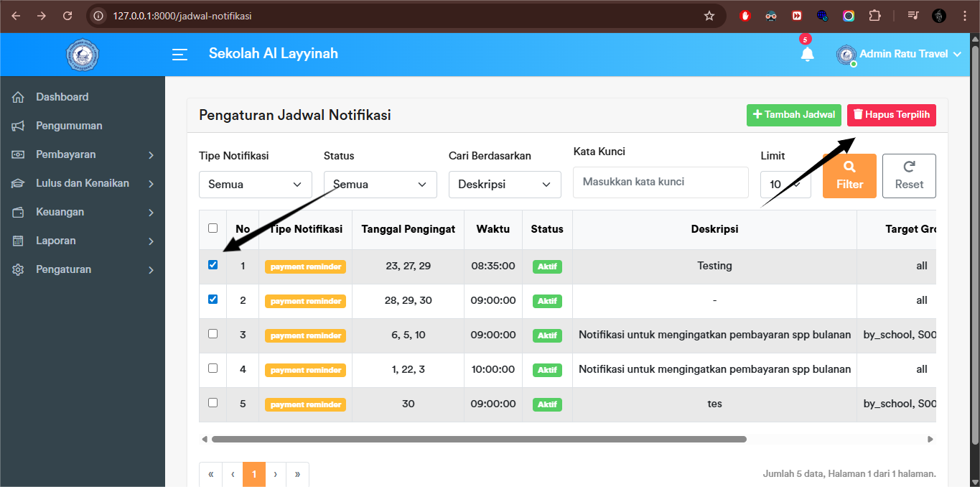This screenshot has height=487, width=980.
Task: Uncheck the checkbox on row 1
Action: [x=213, y=264]
